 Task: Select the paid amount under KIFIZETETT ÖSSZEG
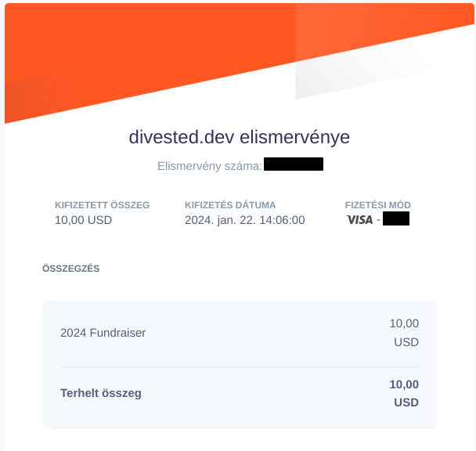tap(84, 220)
